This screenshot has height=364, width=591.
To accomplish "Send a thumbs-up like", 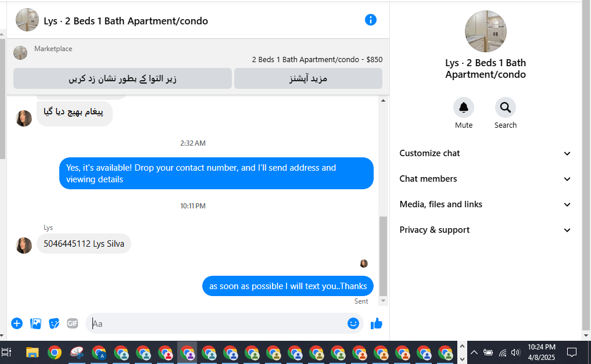I will (376, 323).
